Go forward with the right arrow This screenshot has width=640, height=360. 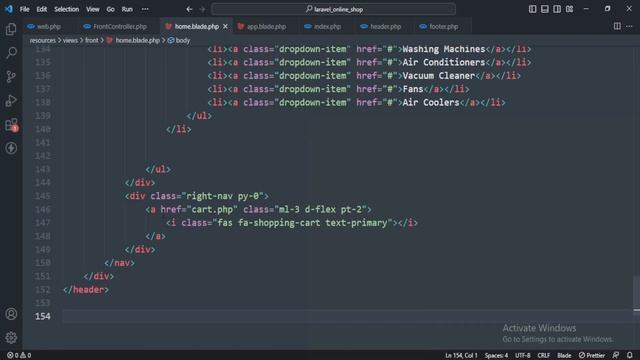pyautogui.click(x=202, y=9)
